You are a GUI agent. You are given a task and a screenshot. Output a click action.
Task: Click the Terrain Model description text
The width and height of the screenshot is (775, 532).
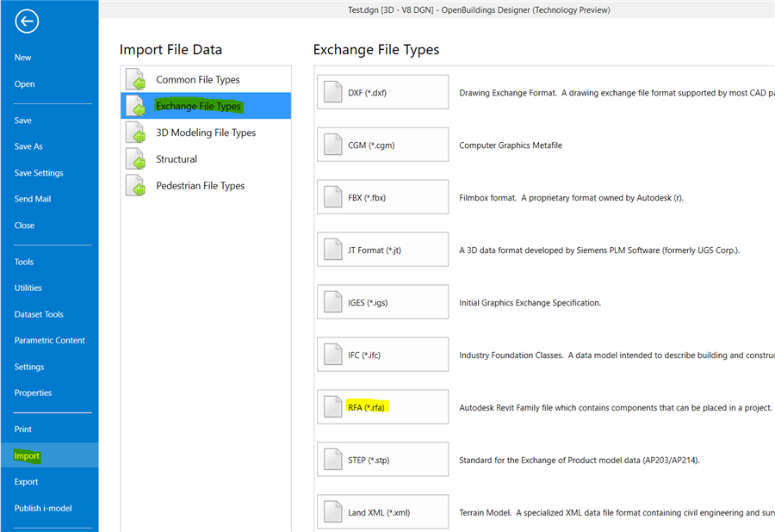point(617,513)
